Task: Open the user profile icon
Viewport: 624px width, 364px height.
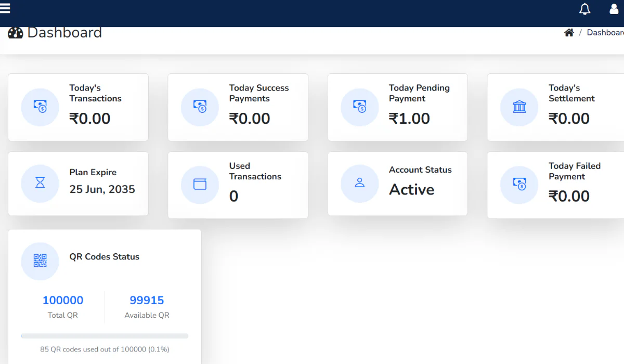Action: [614, 9]
